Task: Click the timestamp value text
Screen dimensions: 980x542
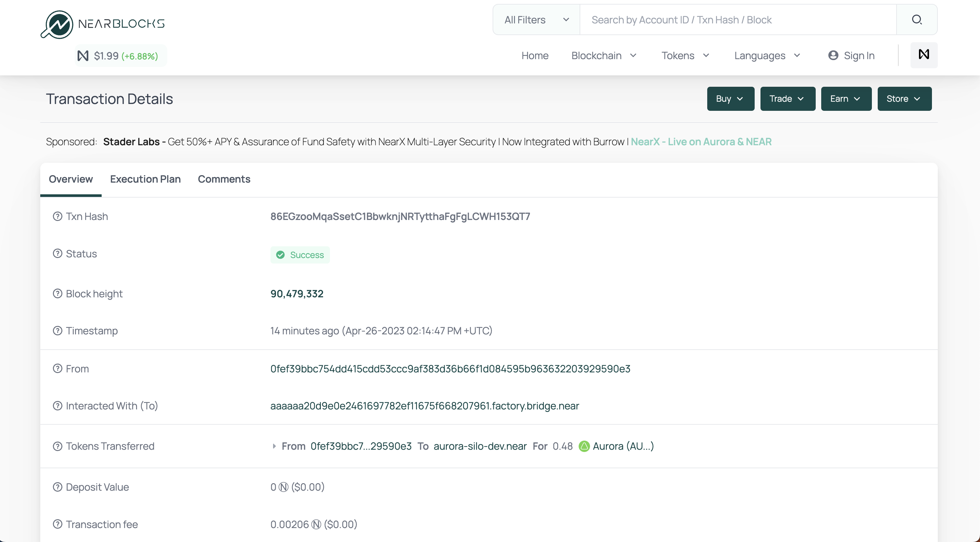Action: point(381,330)
